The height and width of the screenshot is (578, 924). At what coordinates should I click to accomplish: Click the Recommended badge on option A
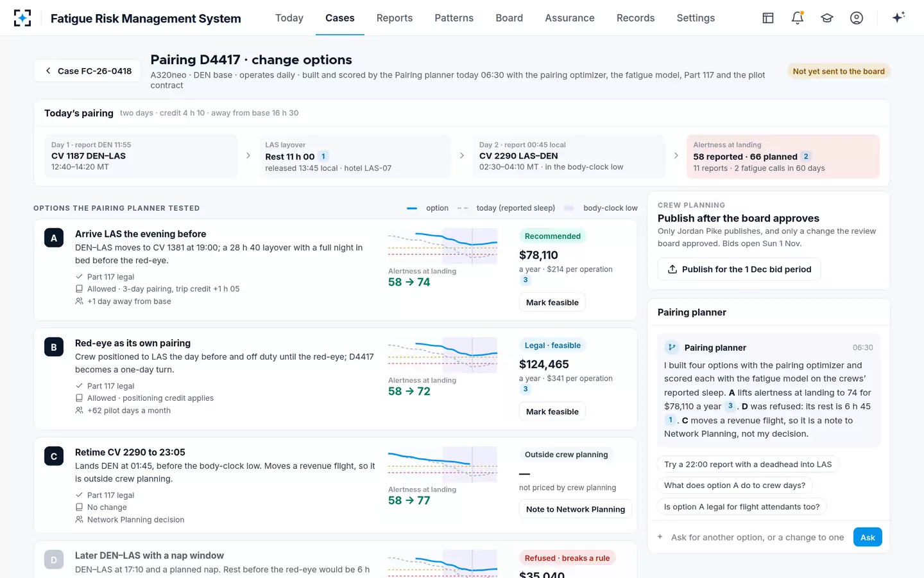552,236
